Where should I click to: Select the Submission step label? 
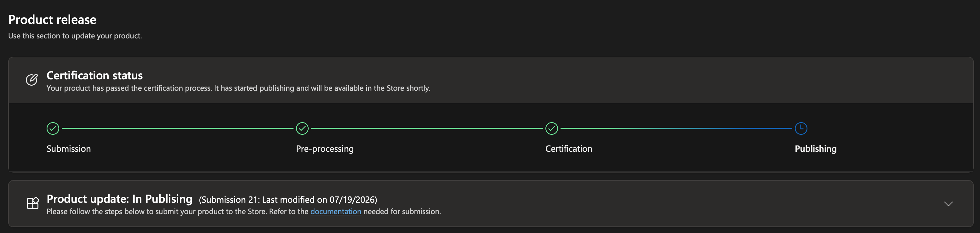(x=68, y=149)
